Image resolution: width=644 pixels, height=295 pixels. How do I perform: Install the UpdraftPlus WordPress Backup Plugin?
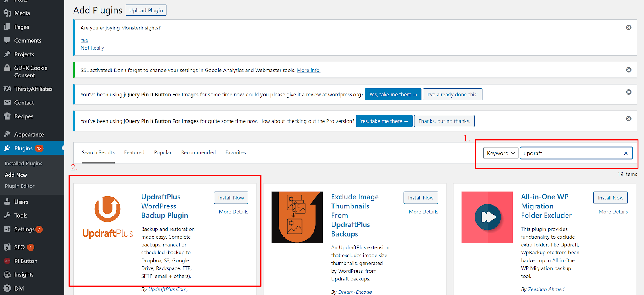pyautogui.click(x=231, y=198)
